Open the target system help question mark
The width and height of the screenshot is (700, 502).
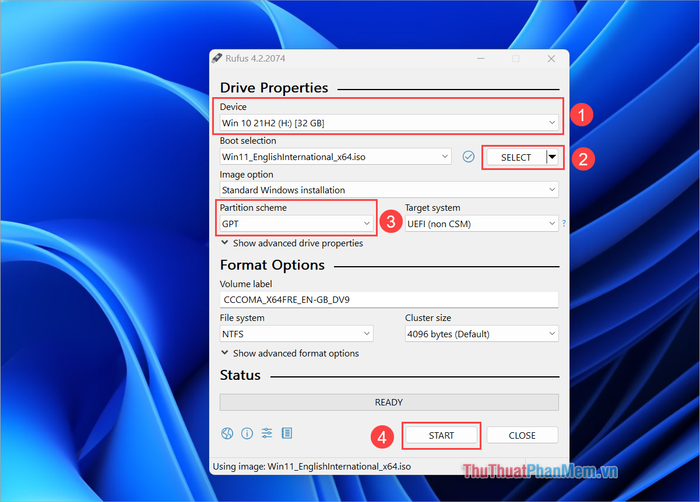tap(564, 223)
